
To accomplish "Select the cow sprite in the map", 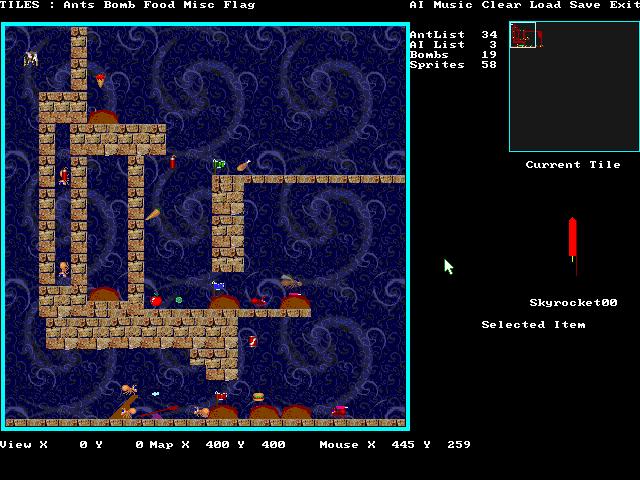I will click(x=31, y=59).
